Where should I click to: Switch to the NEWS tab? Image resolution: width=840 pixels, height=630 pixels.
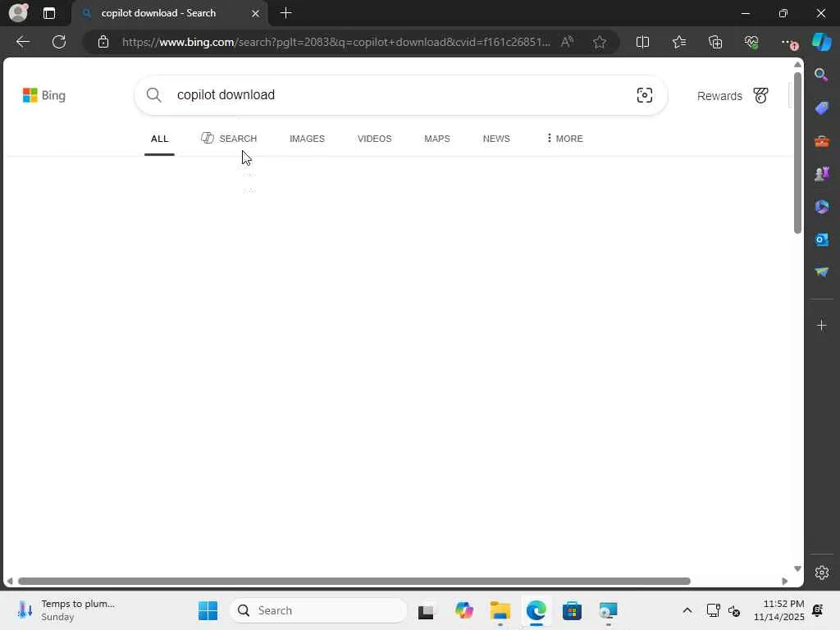click(496, 139)
